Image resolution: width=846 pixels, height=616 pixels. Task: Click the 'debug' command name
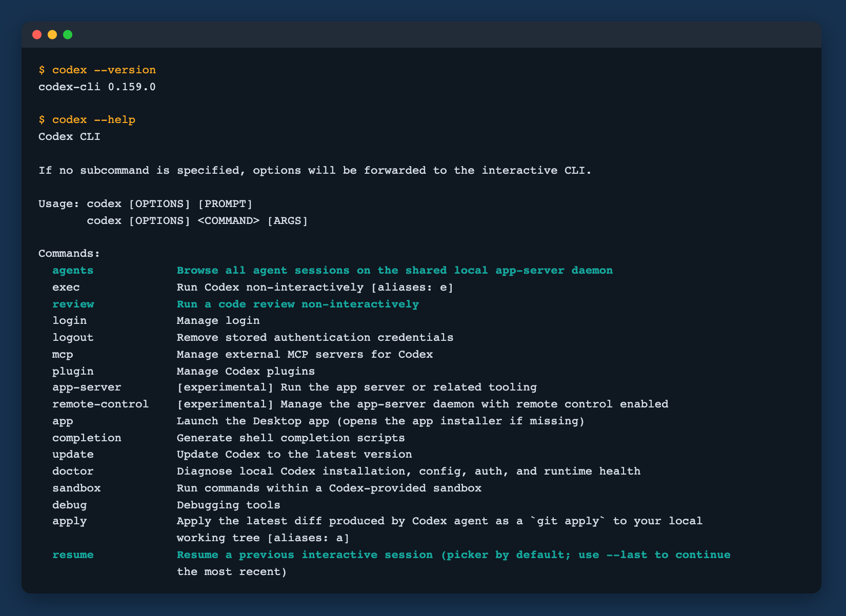(70, 505)
